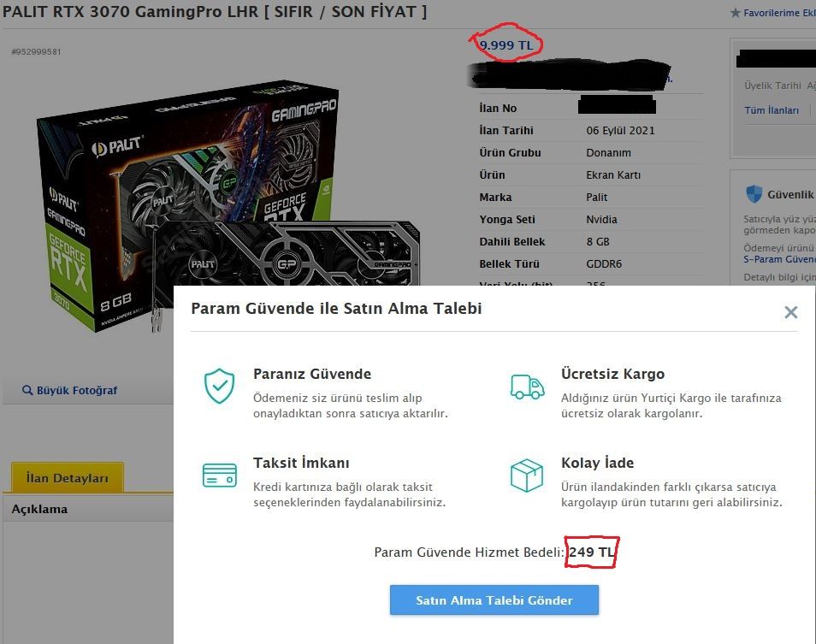Click the magnifier icon beside Büyük Fotoğraf
This screenshot has width=816, height=644.
coord(27,390)
